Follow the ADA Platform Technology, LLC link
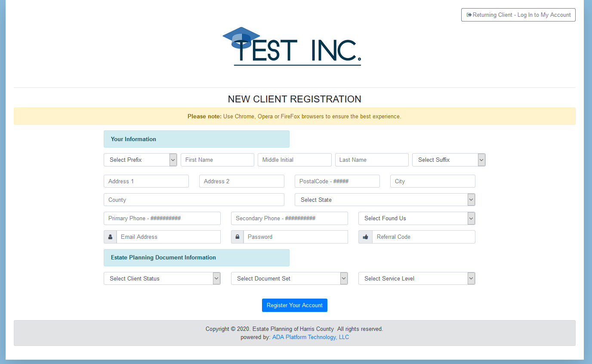 coord(310,337)
